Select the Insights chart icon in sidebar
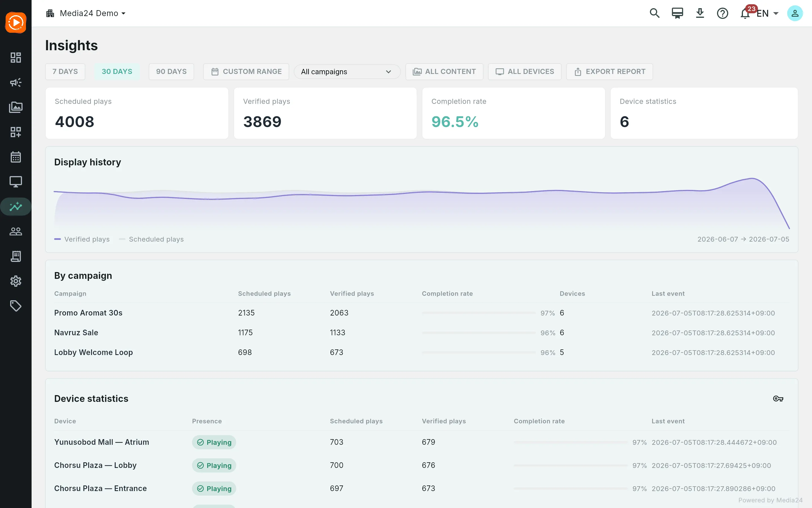This screenshot has width=812, height=508. point(16,207)
